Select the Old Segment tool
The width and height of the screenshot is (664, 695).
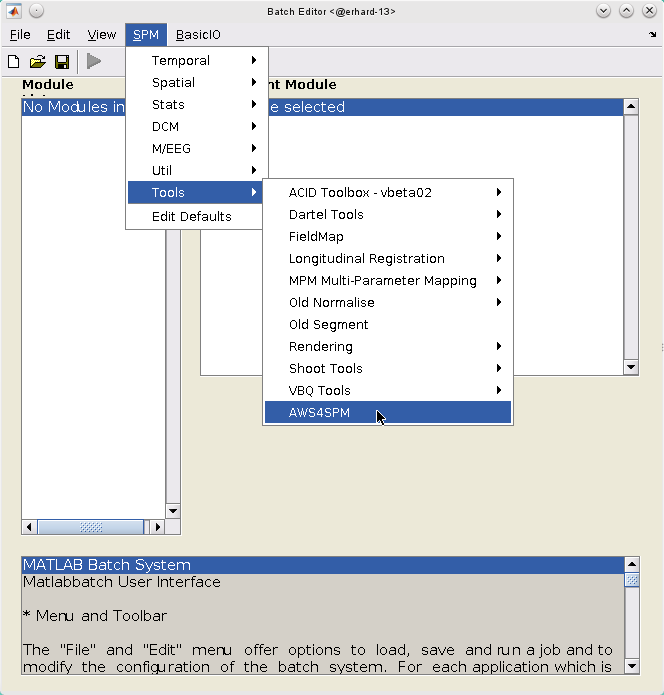(388, 324)
